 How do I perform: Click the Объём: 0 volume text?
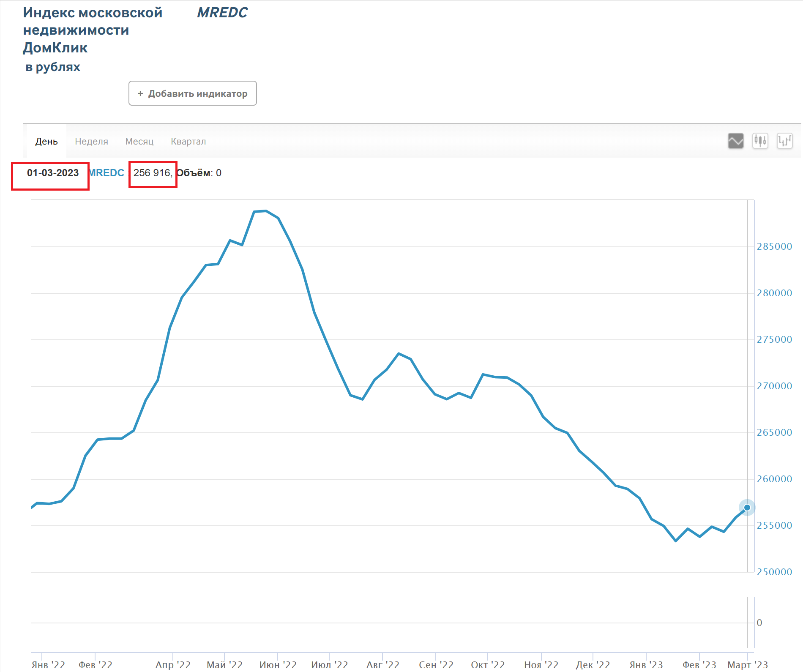199,173
